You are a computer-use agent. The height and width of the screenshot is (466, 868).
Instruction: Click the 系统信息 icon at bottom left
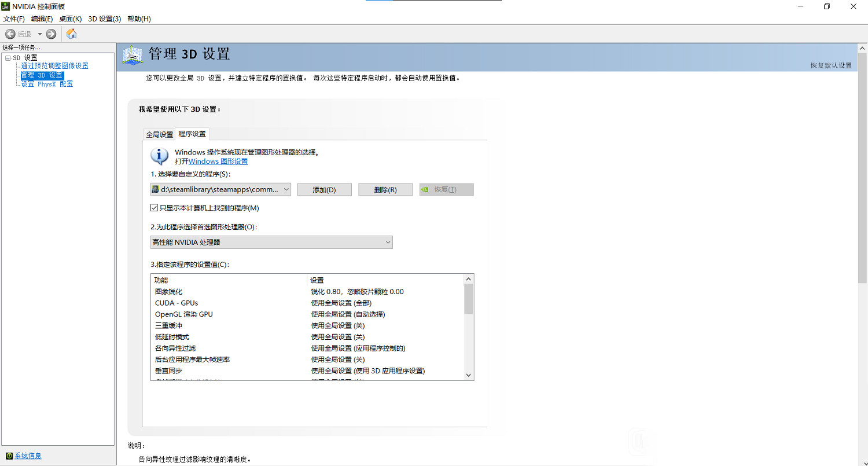tap(10, 456)
